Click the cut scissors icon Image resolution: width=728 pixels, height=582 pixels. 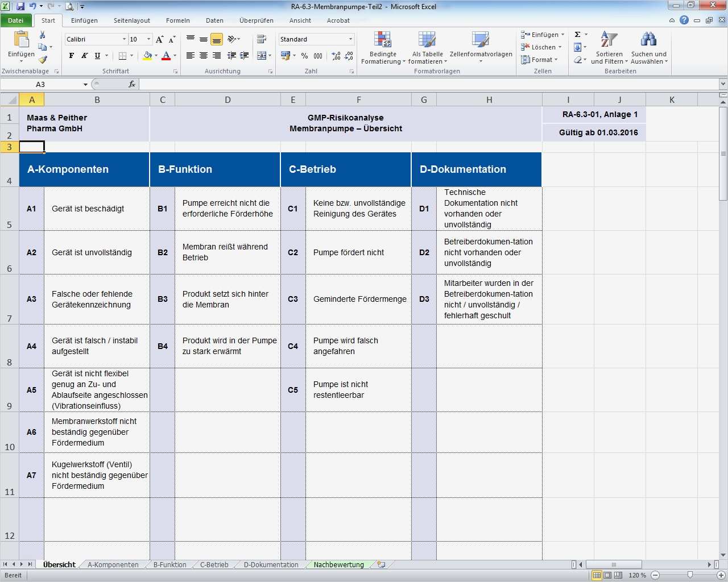pos(43,35)
